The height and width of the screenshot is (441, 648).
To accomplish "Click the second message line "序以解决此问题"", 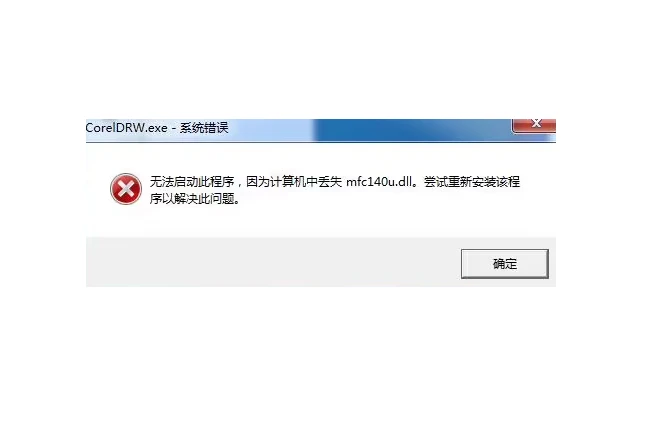I will (x=192, y=199).
